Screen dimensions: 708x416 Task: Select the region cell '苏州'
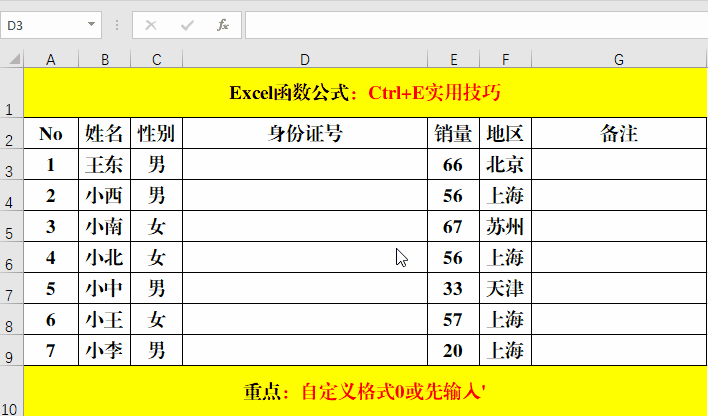pyautogui.click(x=505, y=226)
